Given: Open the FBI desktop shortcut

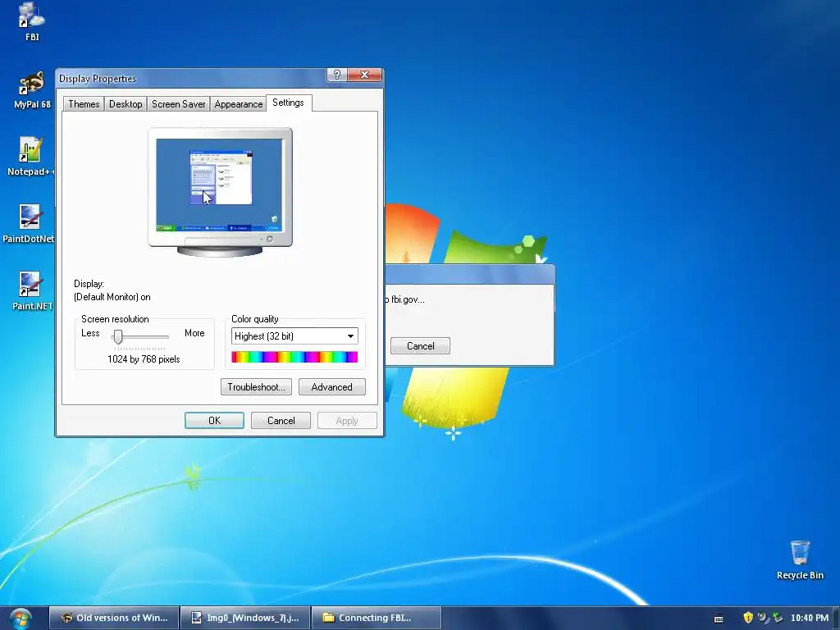Looking at the screenshot, I should click(32, 21).
